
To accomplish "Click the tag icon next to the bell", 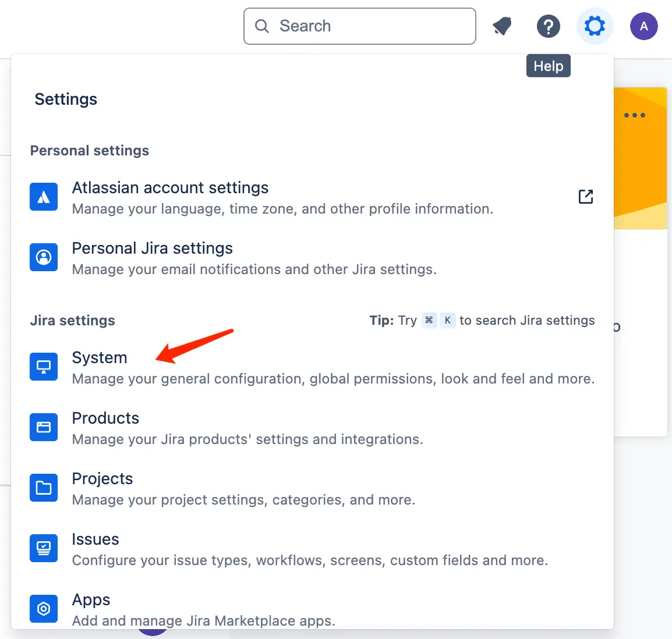I will coord(501,26).
